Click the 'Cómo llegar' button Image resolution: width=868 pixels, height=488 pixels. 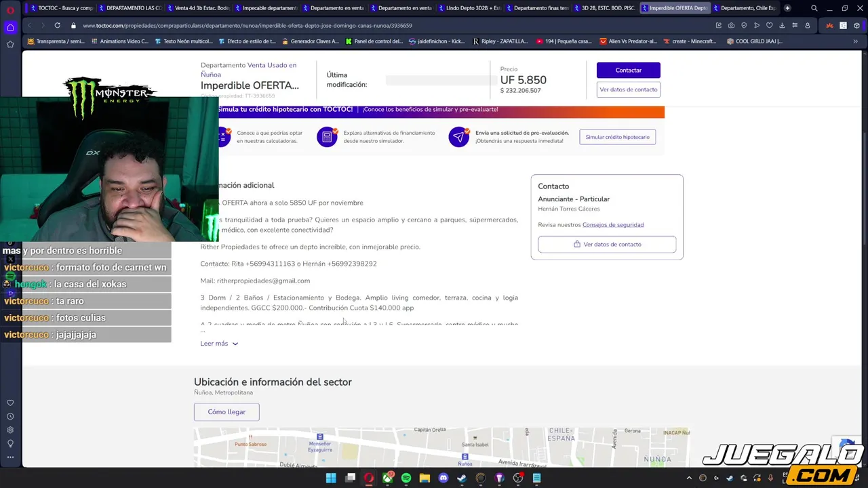coord(226,412)
